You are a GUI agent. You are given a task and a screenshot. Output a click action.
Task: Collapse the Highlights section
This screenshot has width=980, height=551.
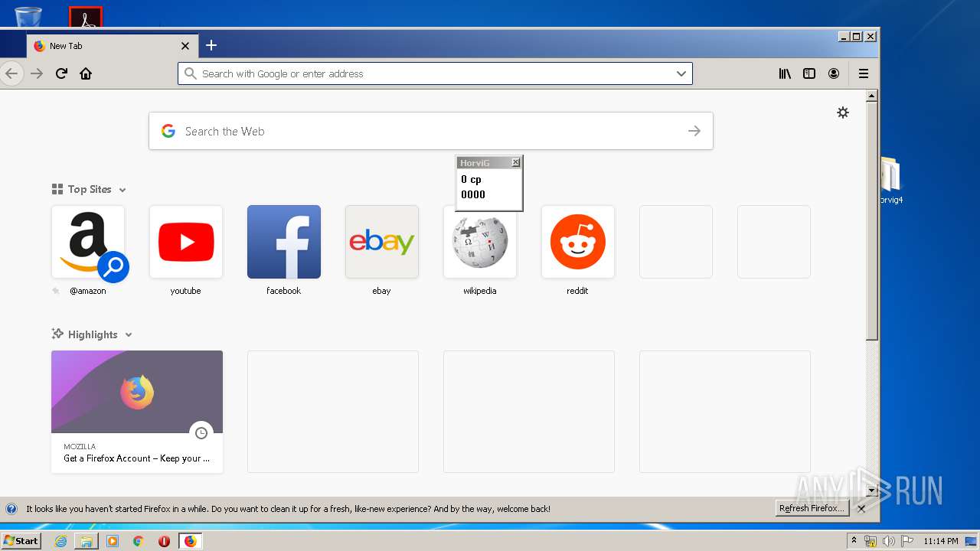click(129, 335)
